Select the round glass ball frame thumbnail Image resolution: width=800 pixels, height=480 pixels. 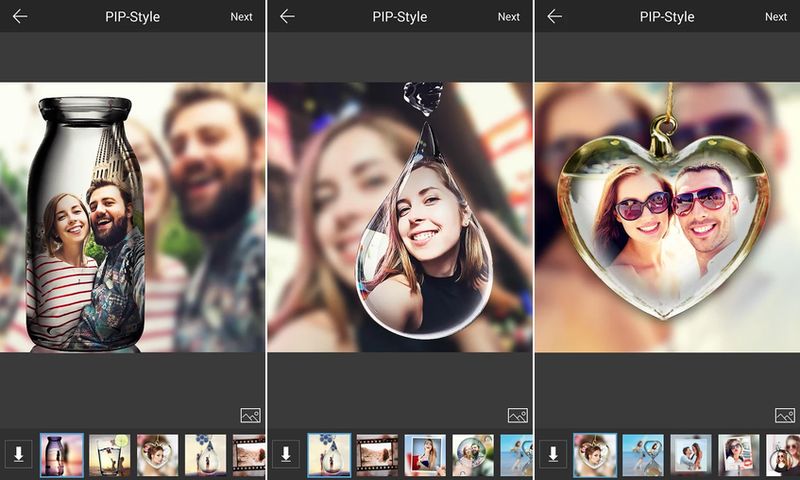[473, 454]
